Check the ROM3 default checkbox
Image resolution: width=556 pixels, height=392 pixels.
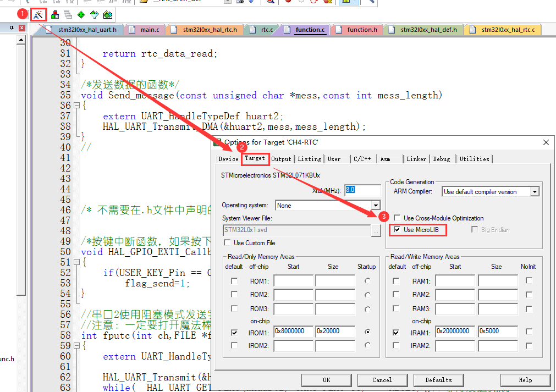click(x=234, y=309)
